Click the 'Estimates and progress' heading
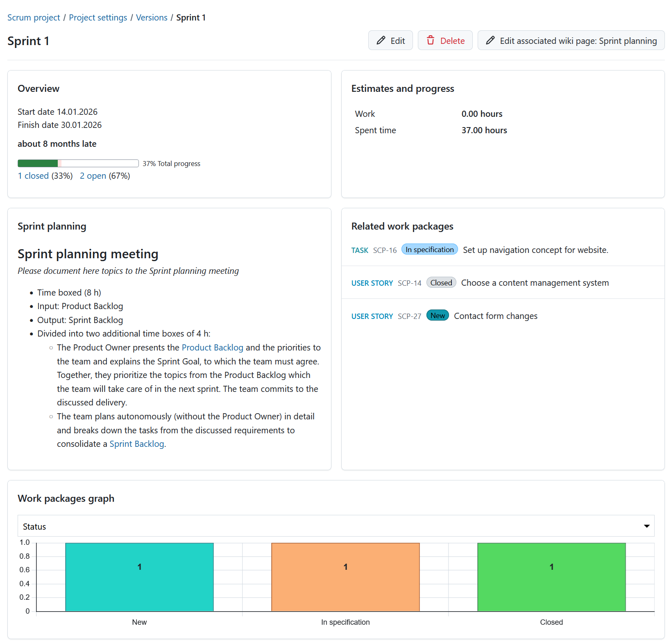The width and height of the screenshot is (671, 644). coord(403,89)
